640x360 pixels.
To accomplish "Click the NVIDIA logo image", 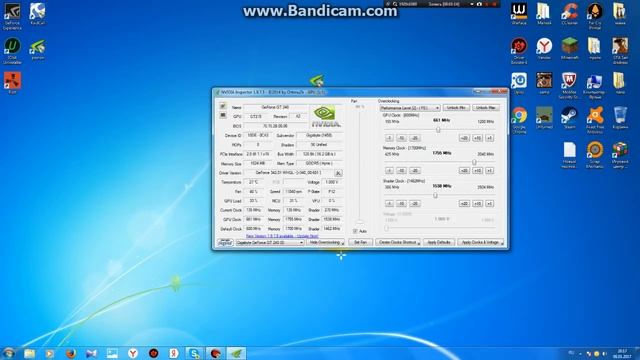I will coord(325,117).
